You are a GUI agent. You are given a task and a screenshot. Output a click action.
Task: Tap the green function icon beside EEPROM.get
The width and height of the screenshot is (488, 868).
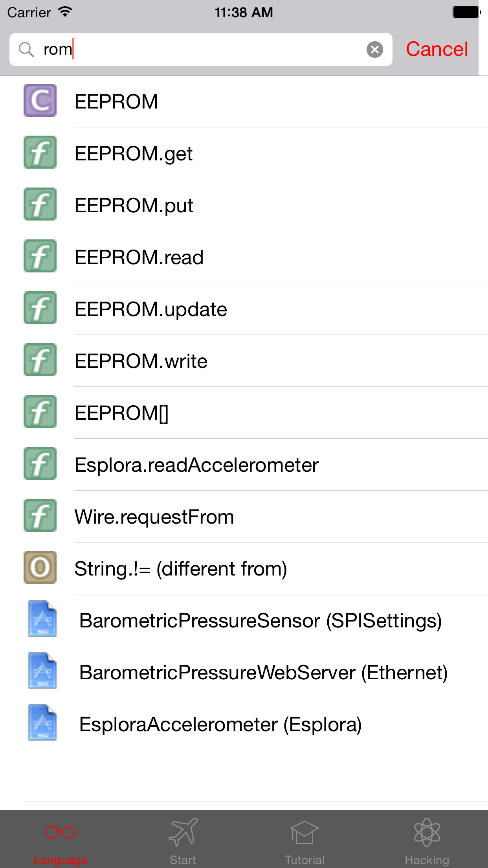(40, 153)
